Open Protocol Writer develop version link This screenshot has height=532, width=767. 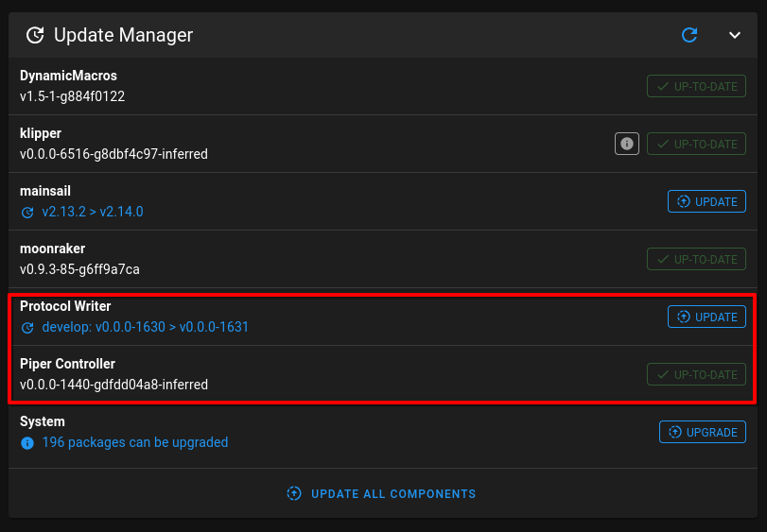click(146, 327)
